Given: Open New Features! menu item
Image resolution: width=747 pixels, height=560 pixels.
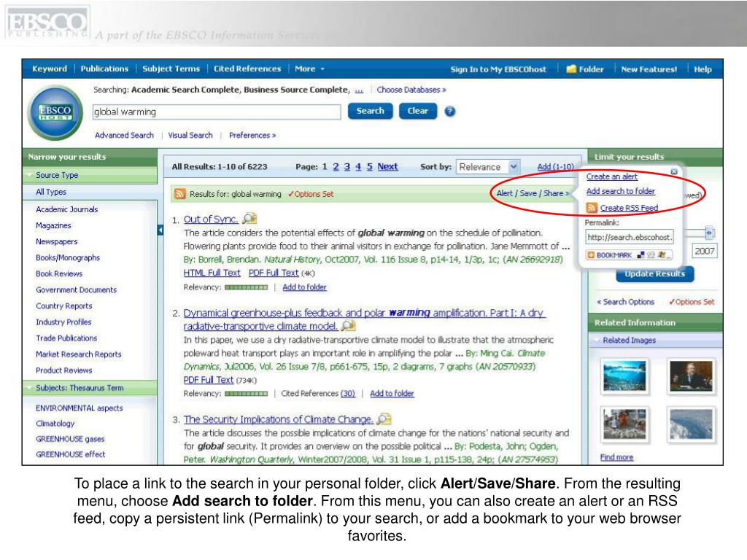Looking at the screenshot, I should click(649, 69).
